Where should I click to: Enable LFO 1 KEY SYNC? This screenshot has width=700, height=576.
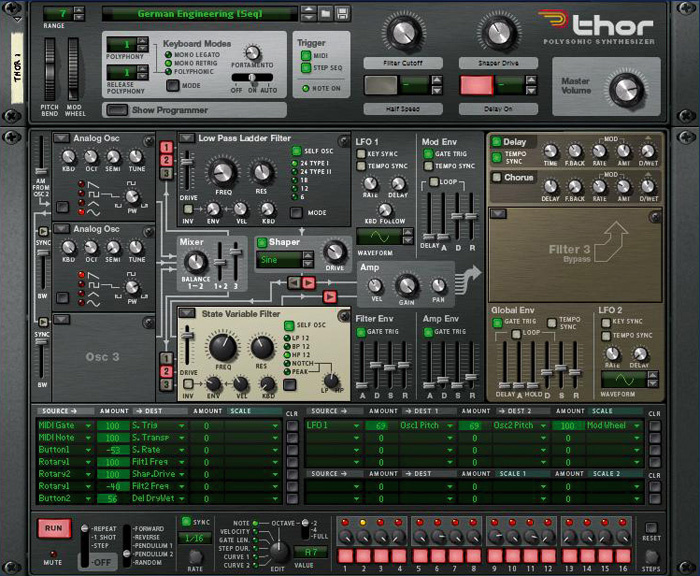[361, 154]
